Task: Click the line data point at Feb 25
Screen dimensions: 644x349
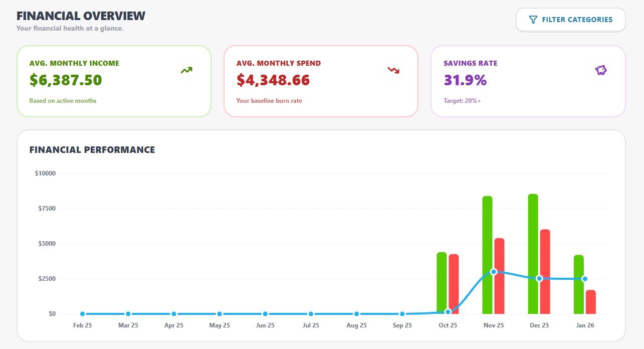Action: (82, 313)
